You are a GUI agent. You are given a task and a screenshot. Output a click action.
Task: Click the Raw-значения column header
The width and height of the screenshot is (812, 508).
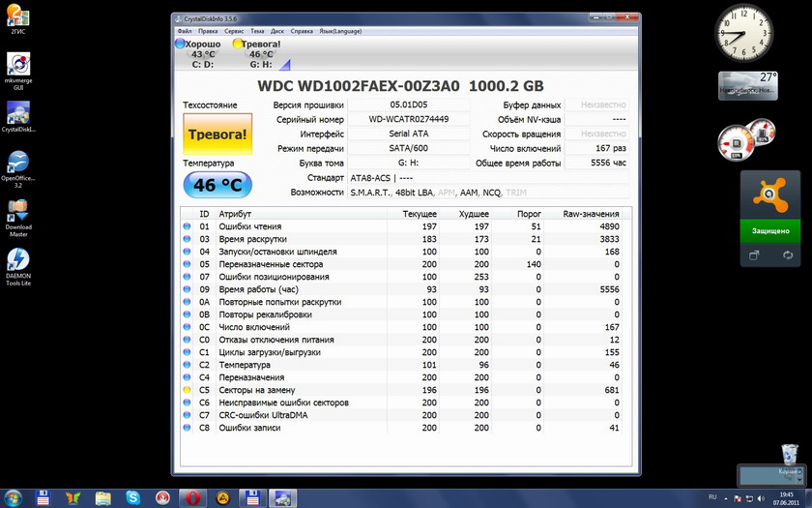pos(591,214)
